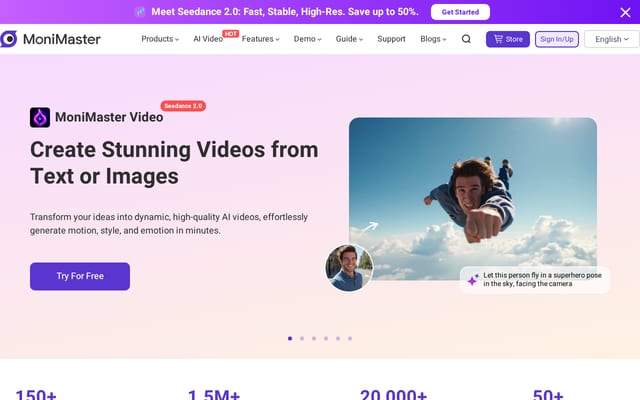This screenshot has width=640, height=400.
Task: Click the 'Create Stunning Videos' headline
Action: (174, 163)
